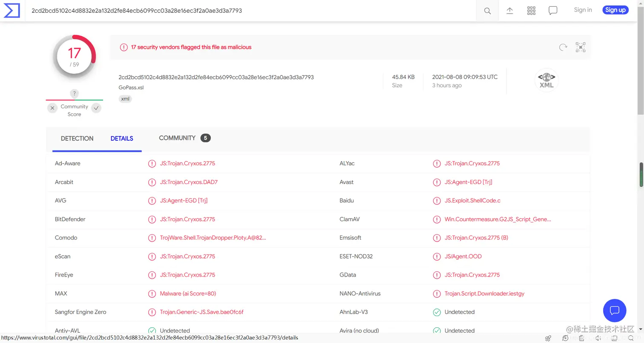Image resolution: width=644 pixels, height=343 pixels.
Task: Click the community score question mark icon
Action: click(x=74, y=93)
